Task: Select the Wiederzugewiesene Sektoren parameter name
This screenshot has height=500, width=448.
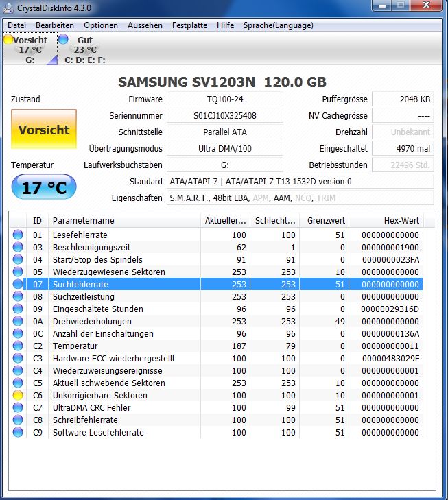Action: [108, 272]
